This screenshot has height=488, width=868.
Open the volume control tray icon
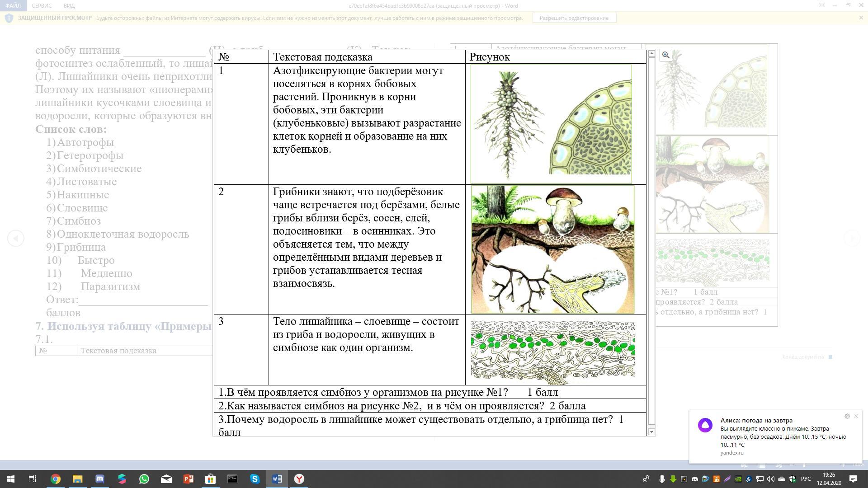pyautogui.click(x=770, y=479)
